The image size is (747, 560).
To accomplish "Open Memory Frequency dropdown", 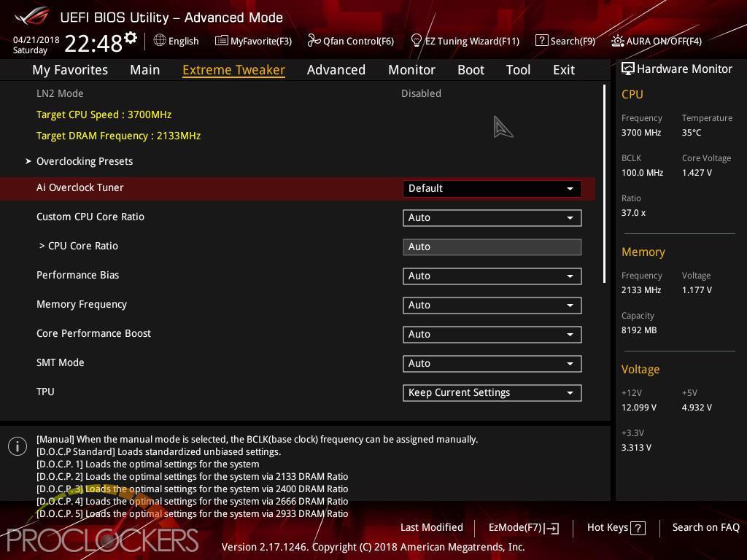I will pos(492,306).
